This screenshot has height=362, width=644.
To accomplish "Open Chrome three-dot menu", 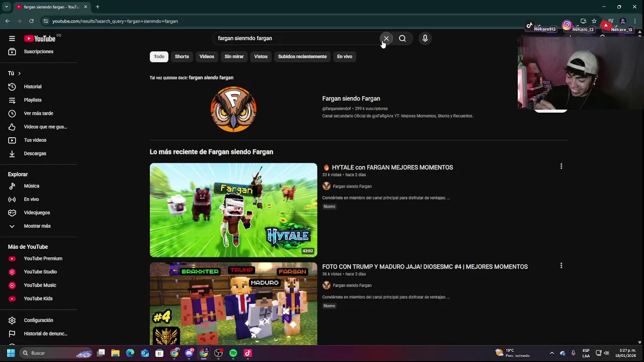I will click(635, 21).
